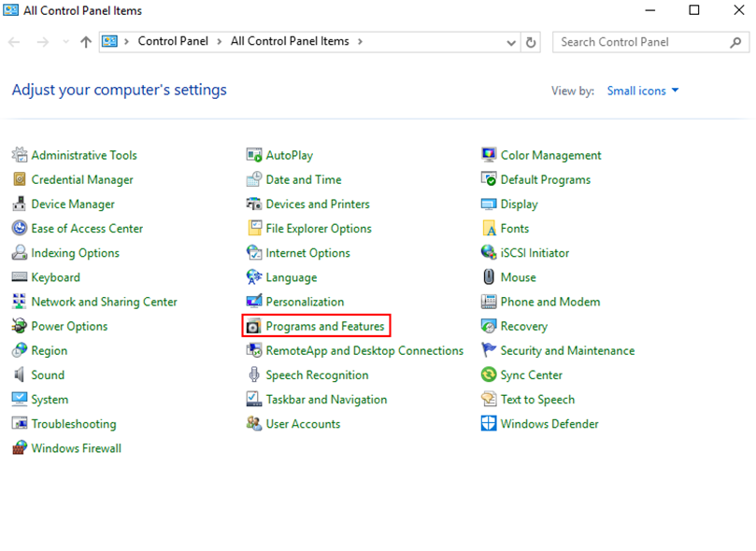Click the Control Panel title bar icon

pos(10,10)
